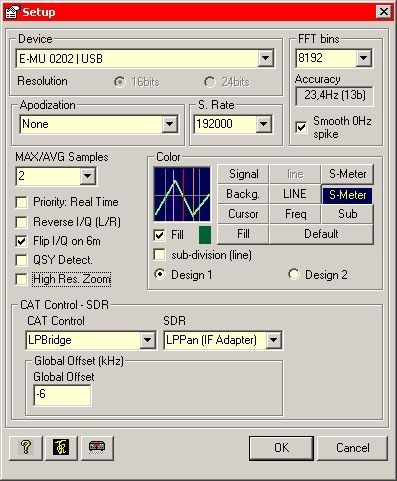Screen dimensions: 397x481
Task: Click the Signal color button
Action: pos(243,174)
